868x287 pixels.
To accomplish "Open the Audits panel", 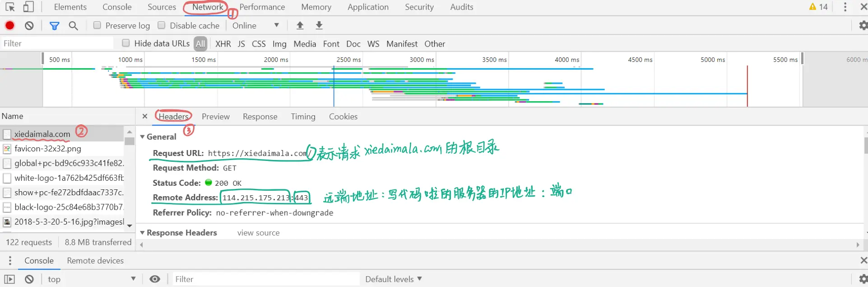I will tap(462, 7).
